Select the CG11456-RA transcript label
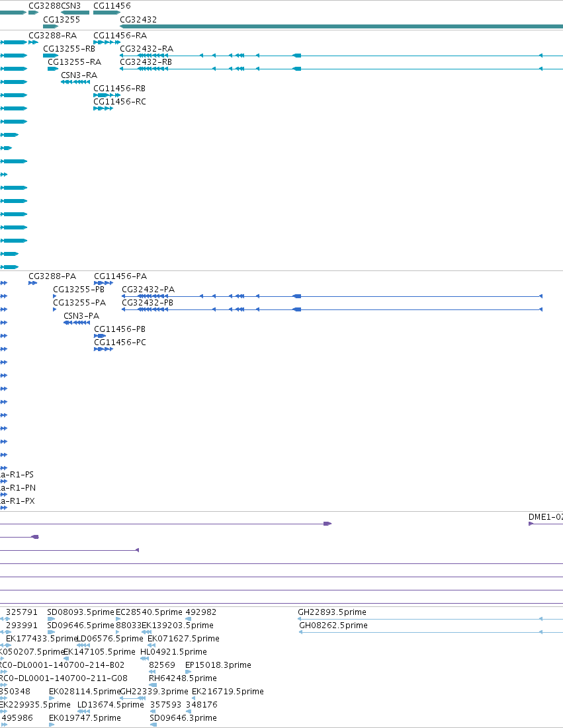This screenshot has width=563, height=728. coord(120,36)
